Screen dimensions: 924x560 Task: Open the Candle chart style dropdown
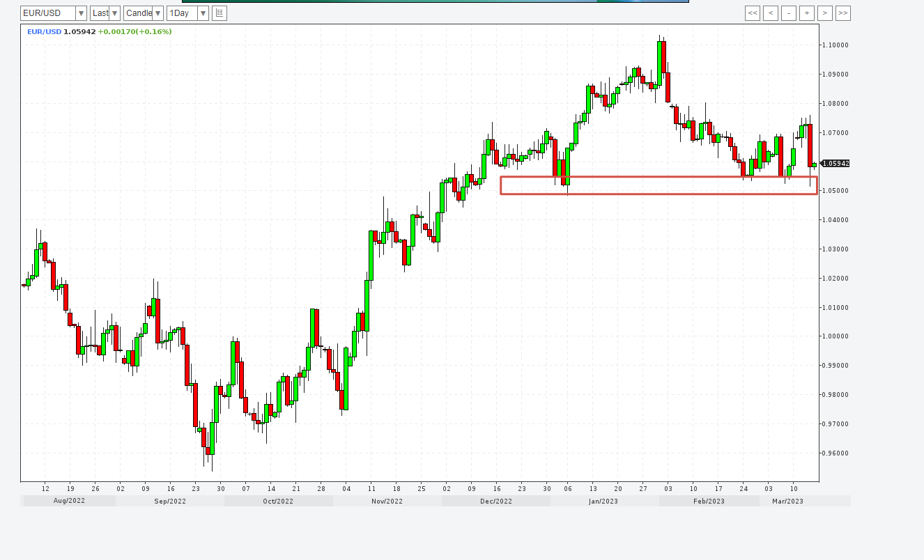tap(144, 13)
